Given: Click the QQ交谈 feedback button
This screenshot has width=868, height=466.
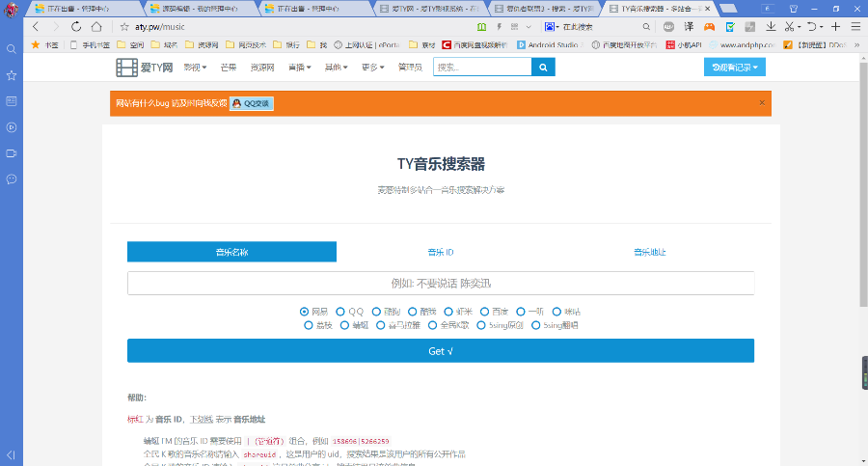Looking at the screenshot, I should (x=252, y=103).
